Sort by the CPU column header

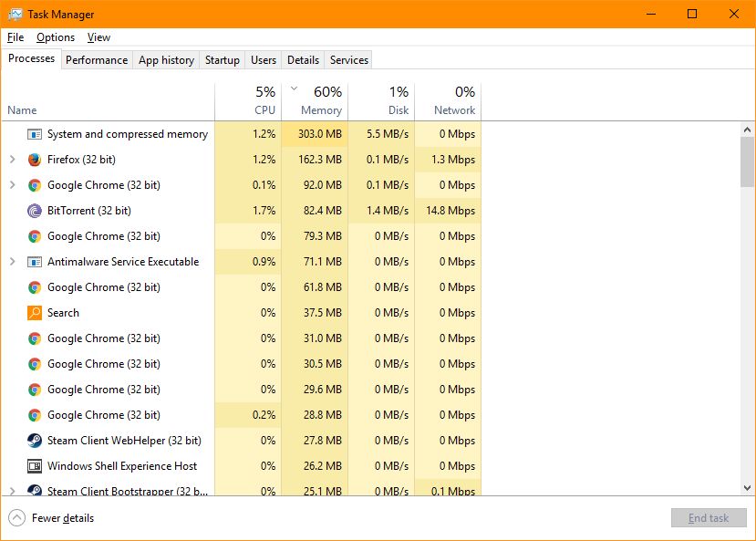(248, 102)
